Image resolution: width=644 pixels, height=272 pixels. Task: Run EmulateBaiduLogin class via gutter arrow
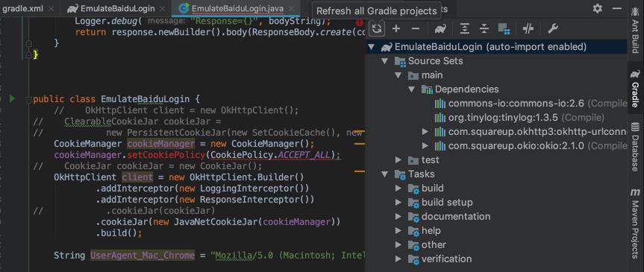12,99
